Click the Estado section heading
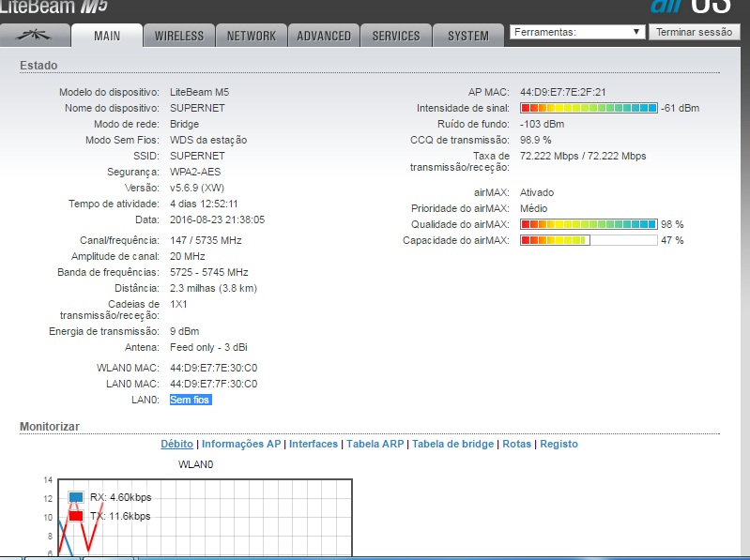 [x=38, y=66]
